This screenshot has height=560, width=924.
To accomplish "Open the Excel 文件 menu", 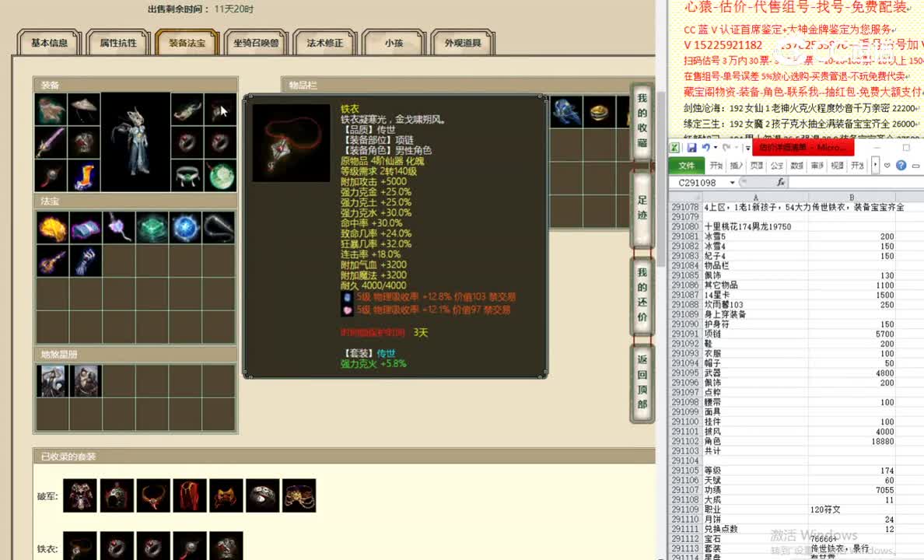I will (x=687, y=166).
